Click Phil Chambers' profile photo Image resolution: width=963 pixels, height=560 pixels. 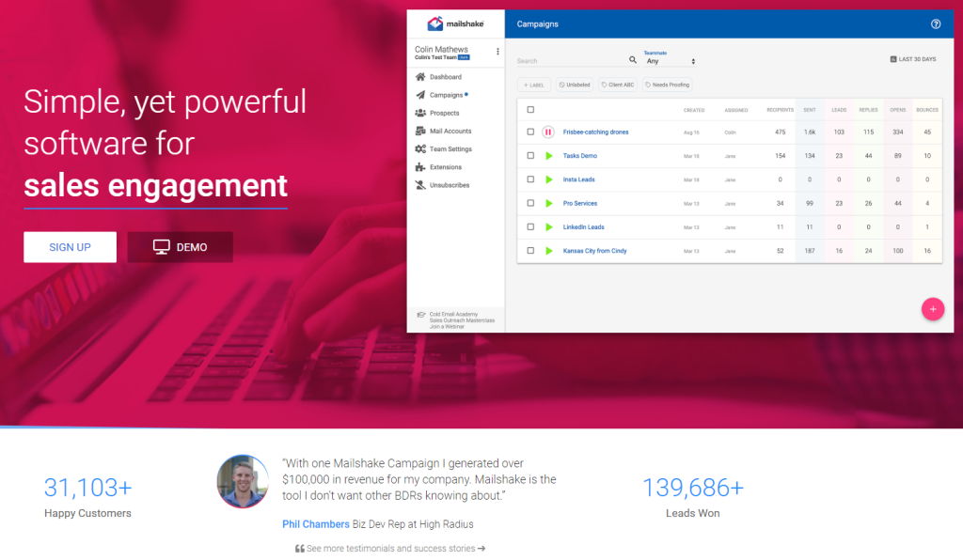[243, 481]
